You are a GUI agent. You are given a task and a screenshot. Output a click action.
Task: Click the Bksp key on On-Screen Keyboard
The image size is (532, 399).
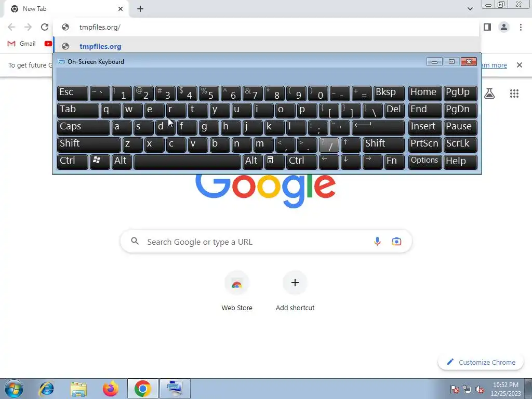389,94
